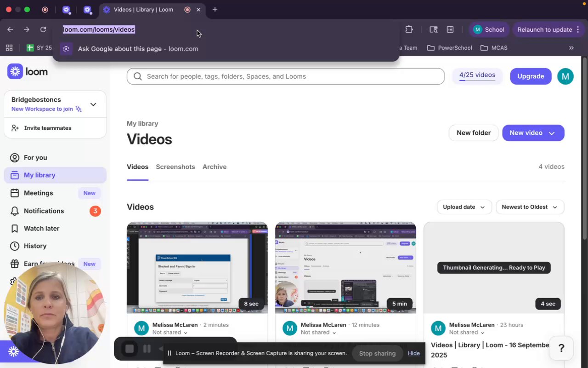The height and width of the screenshot is (368, 588).
Task: Show more bookmarks chevron
Action: pos(571,48)
